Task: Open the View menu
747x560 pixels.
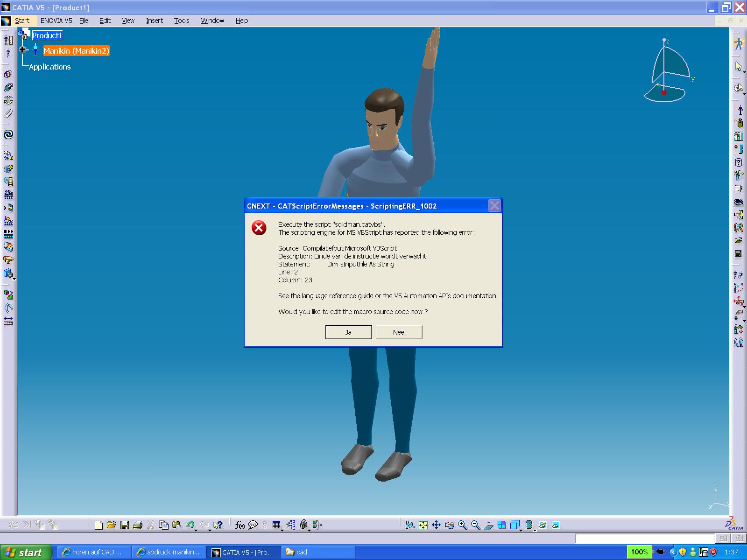Action: (128, 21)
